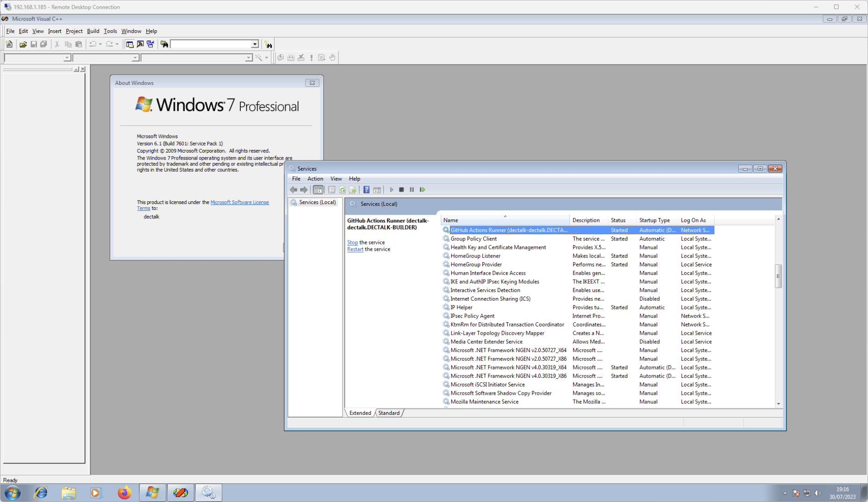
Task: Toggle the Output window icon
Action: [140, 44]
